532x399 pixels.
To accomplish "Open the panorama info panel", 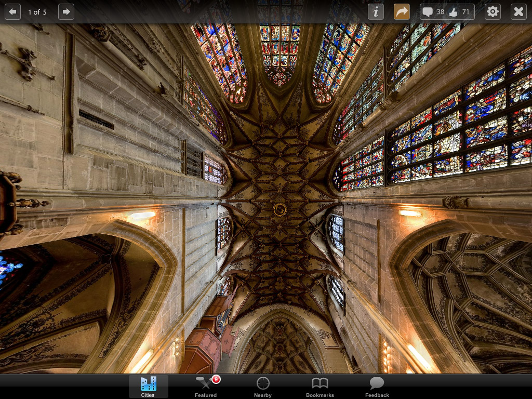I will click(376, 12).
